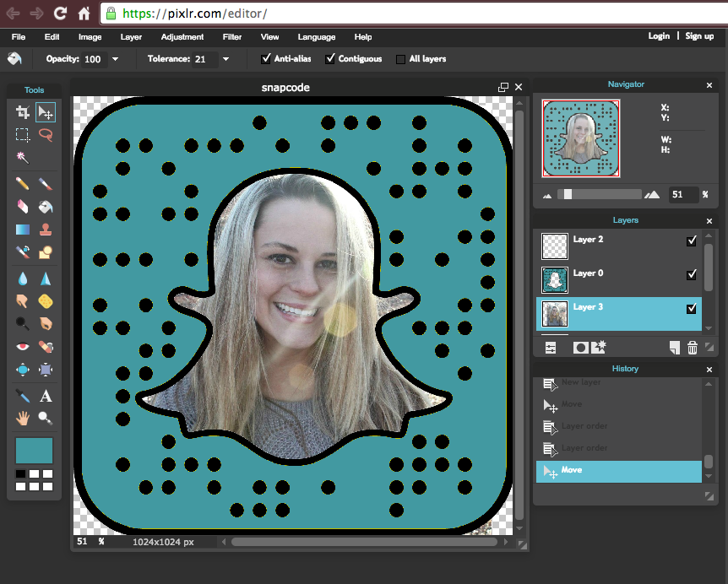Select the Zoom magnifier tool
The height and width of the screenshot is (584, 728).
(46, 419)
